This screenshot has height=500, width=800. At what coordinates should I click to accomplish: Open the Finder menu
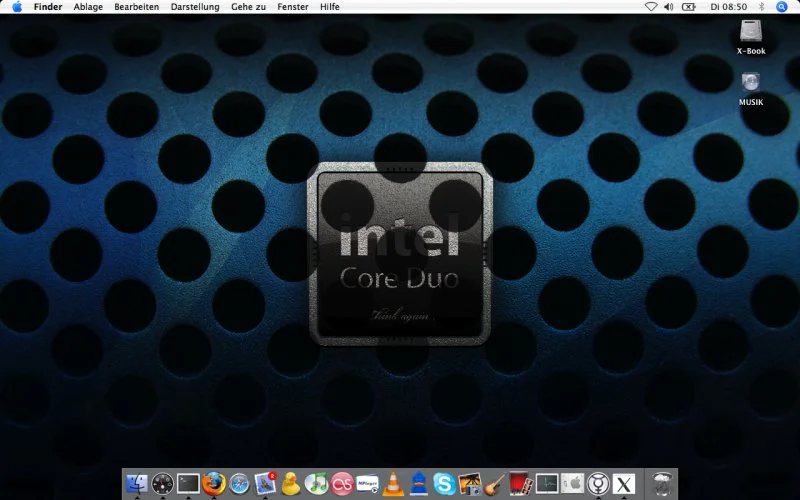pos(48,7)
